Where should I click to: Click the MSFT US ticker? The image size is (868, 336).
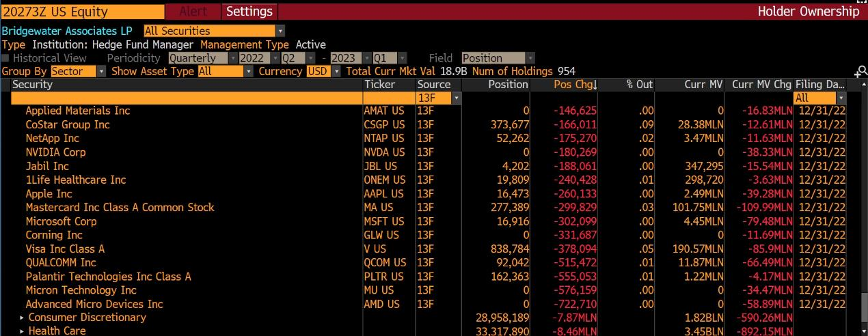tap(383, 221)
